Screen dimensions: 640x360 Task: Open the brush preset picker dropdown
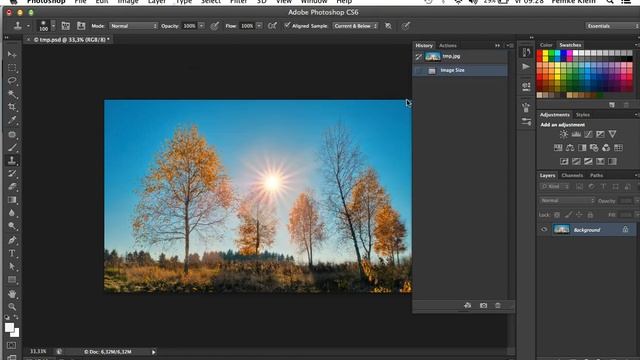click(x=53, y=26)
